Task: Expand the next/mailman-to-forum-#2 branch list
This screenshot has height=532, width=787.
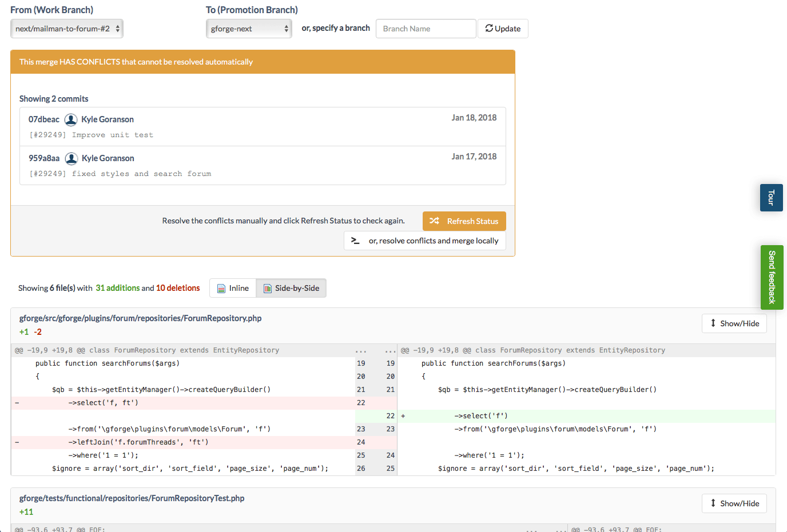Action: (66, 28)
